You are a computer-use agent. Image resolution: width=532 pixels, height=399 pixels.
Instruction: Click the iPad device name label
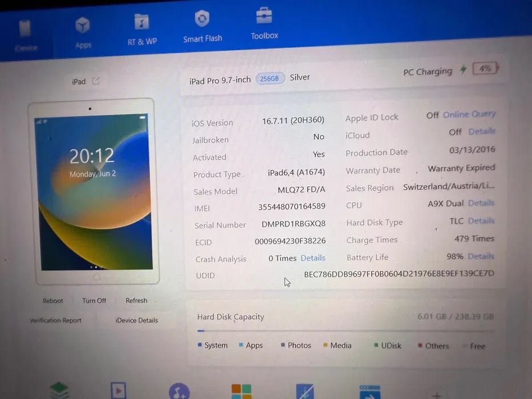(x=79, y=82)
